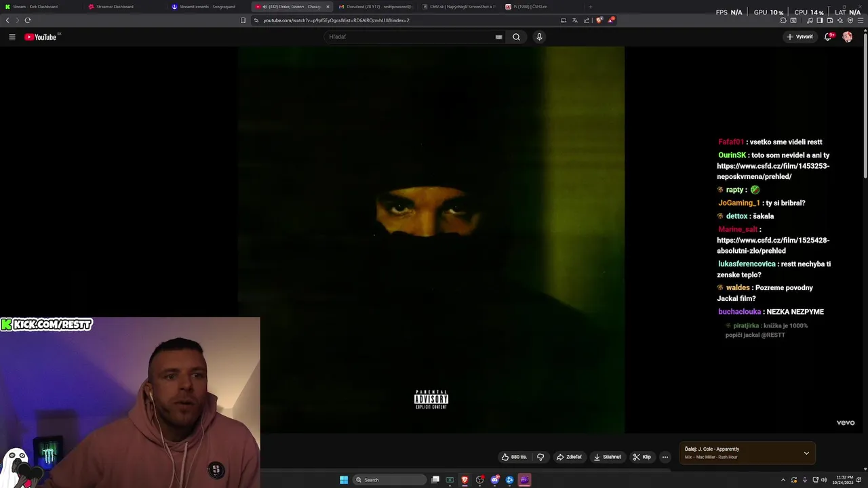Open the YouTube hamburger guide menu
The height and width of the screenshot is (488, 868).
point(12,37)
